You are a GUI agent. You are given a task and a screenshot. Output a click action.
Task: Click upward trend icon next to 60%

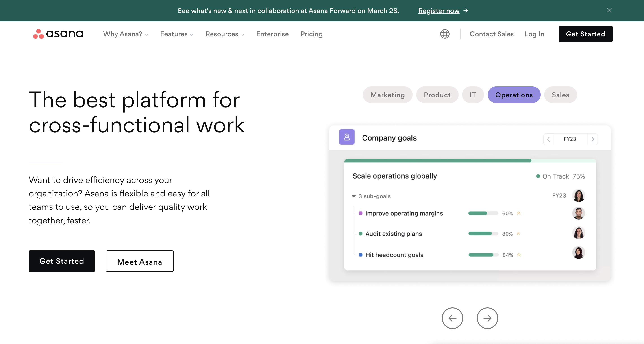518,213
